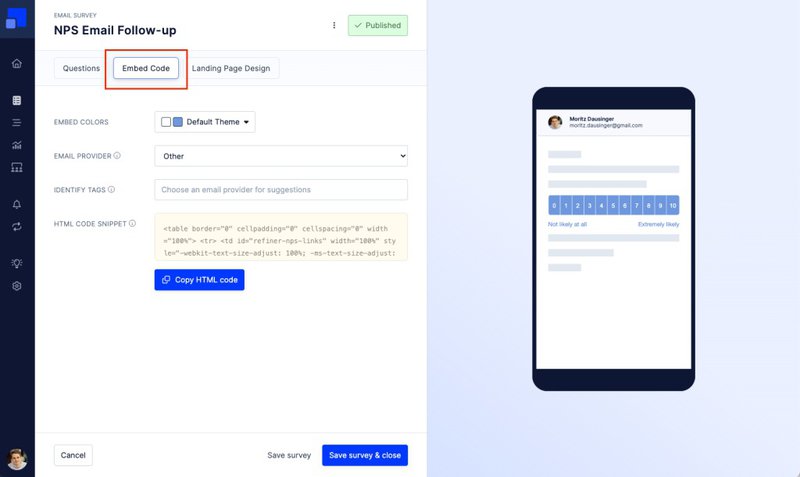This screenshot has width=800, height=477.
Task: Switch to the Questions tab
Action: 81,68
